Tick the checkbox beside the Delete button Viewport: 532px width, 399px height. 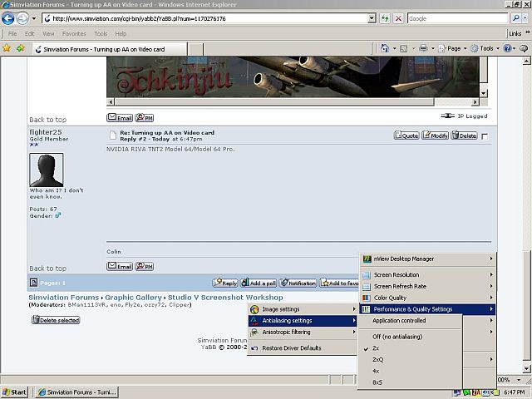(485, 135)
